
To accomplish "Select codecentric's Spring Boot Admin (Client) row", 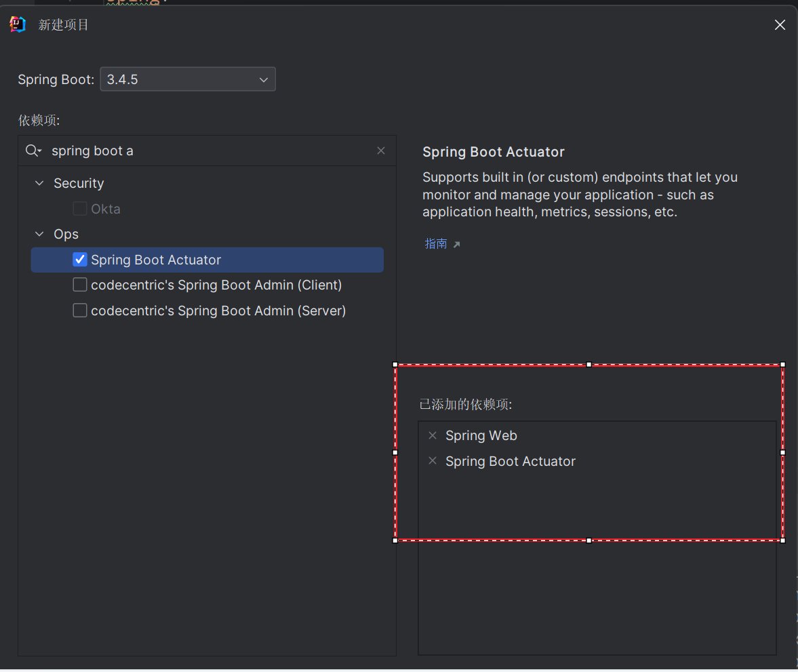I will pos(207,285).
